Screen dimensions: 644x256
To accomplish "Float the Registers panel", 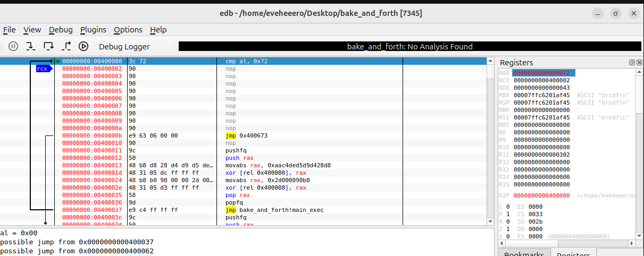I will click(632, 62).
